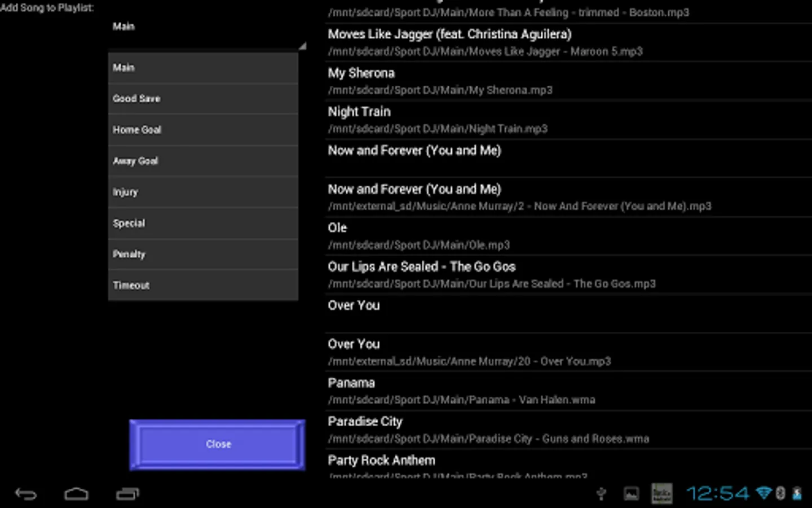This screenshot has width=812, height=508.
Task: Choose the Good Save playlist
Action: [x=203, y=99]
